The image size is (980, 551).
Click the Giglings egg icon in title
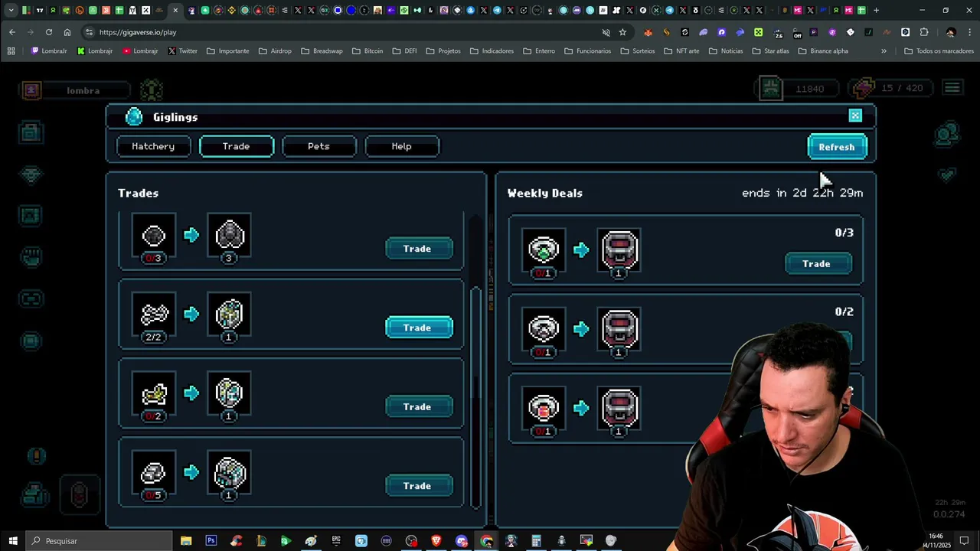(134, 116)
